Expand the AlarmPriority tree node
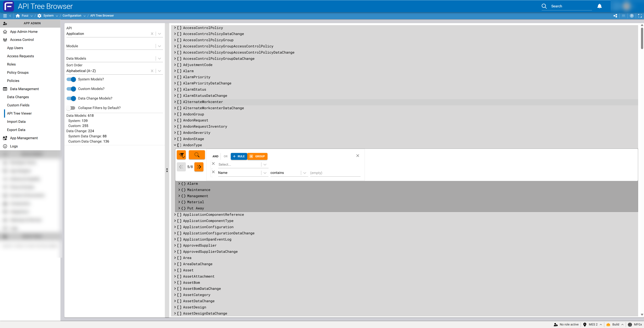Viewport: 644px width, 328px height. tap(175, 77)
